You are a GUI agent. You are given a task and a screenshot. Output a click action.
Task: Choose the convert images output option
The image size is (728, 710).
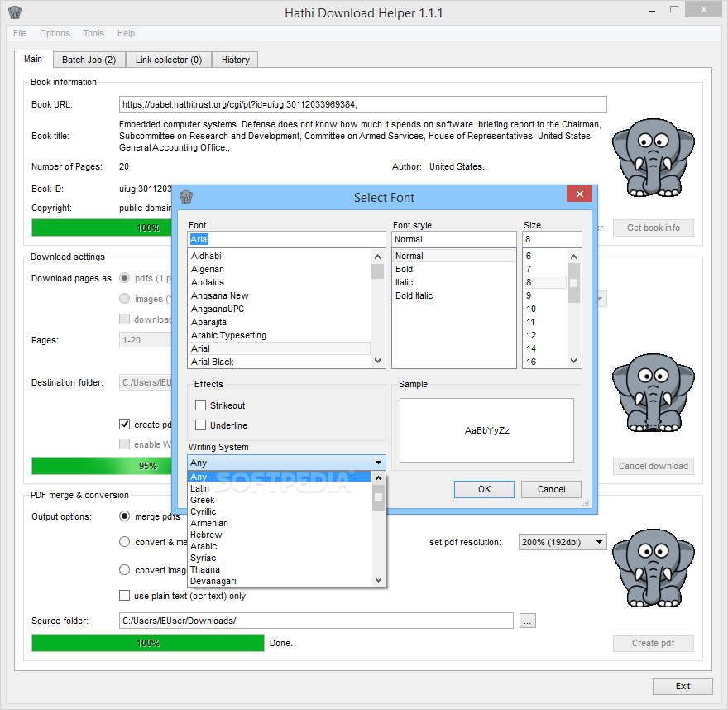(124, 570)
